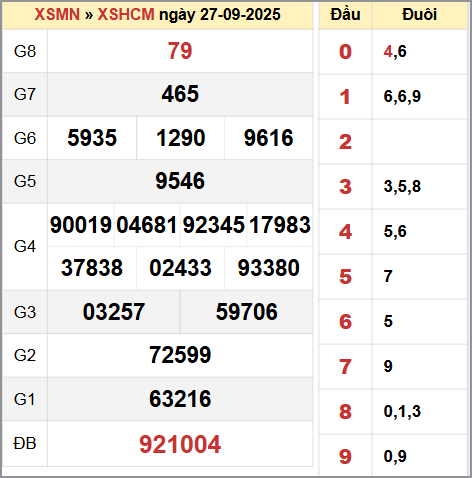The image size is (472, 478).
Task: Select head digit 8 in the Đầu column
Action: pos(345,412)
